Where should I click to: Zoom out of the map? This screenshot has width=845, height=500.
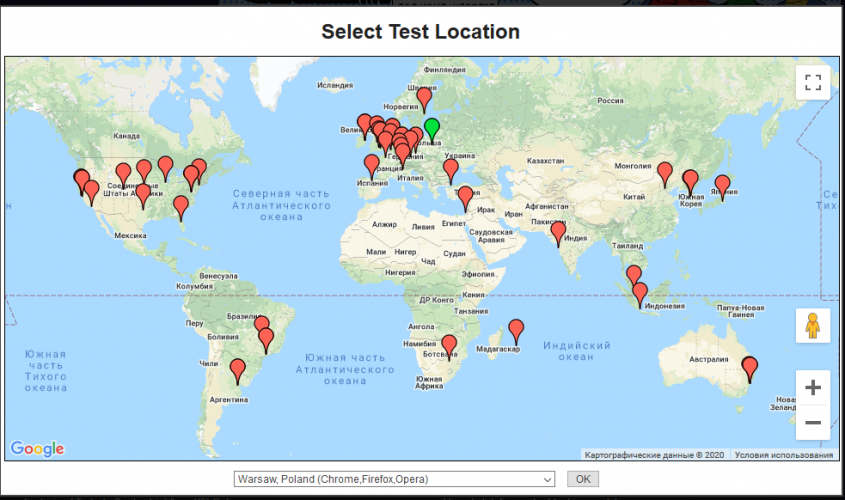[x=813, y=423]
